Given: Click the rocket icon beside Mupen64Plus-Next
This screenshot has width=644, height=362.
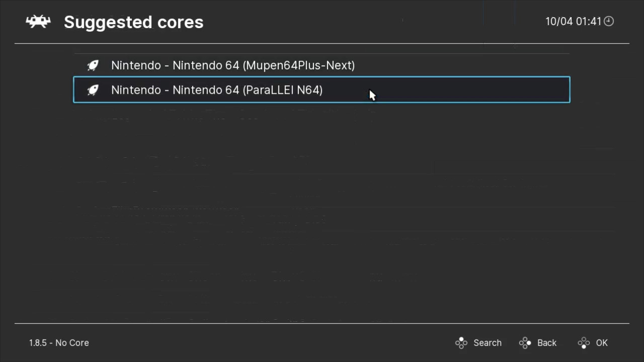Looking at the screenshot, I should [93, 65].
